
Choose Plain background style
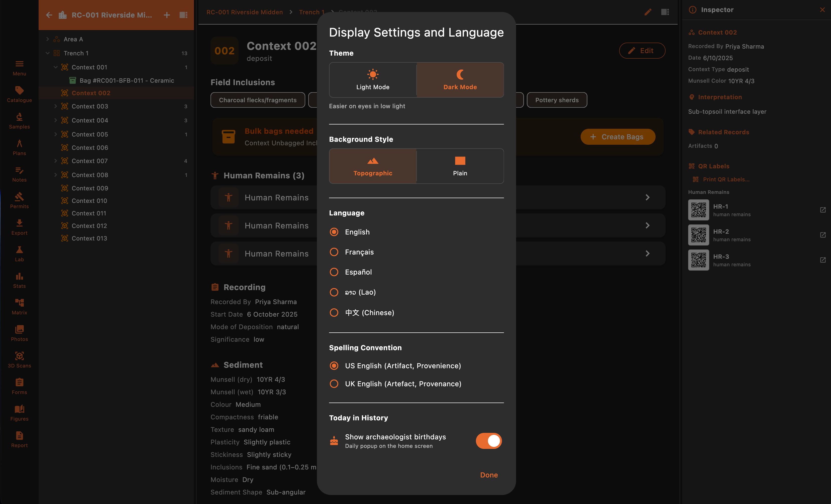[x=460, y=166]
